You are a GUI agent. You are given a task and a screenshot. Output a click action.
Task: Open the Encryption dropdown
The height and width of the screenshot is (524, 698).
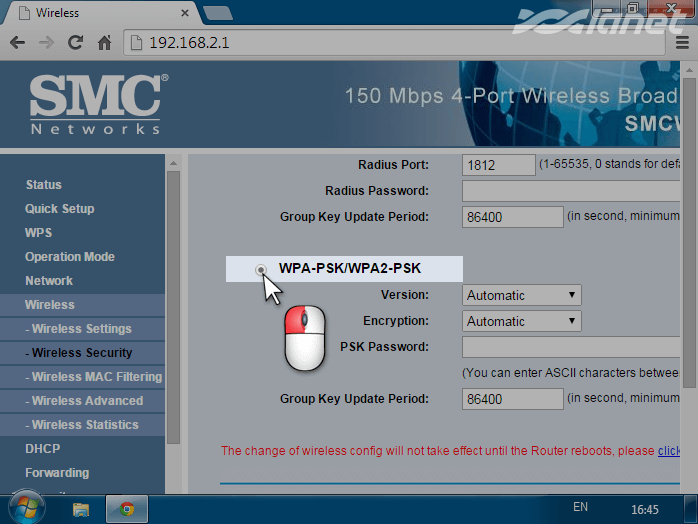point(521,321)
